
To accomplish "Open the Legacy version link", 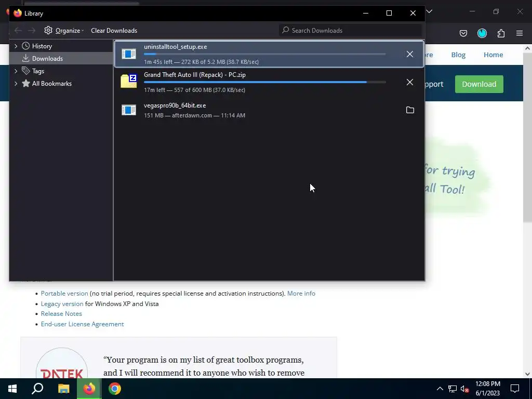I will 62,303.
